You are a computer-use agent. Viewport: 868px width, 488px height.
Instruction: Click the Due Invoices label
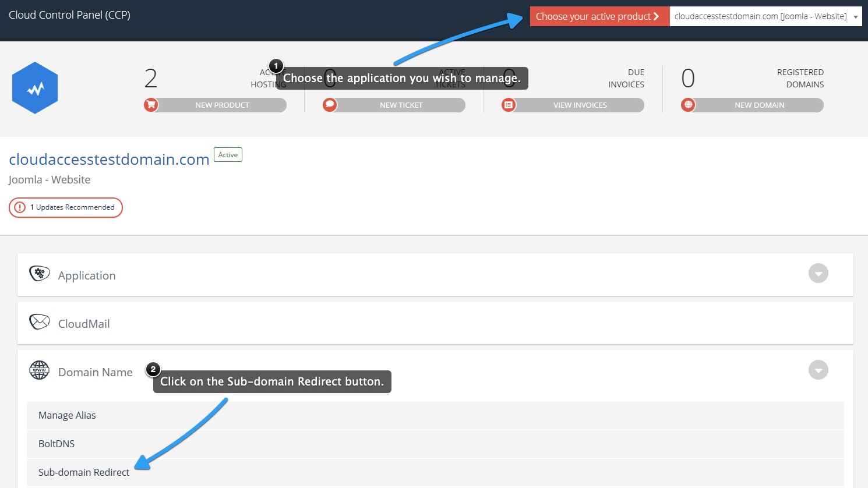(626, 78)
